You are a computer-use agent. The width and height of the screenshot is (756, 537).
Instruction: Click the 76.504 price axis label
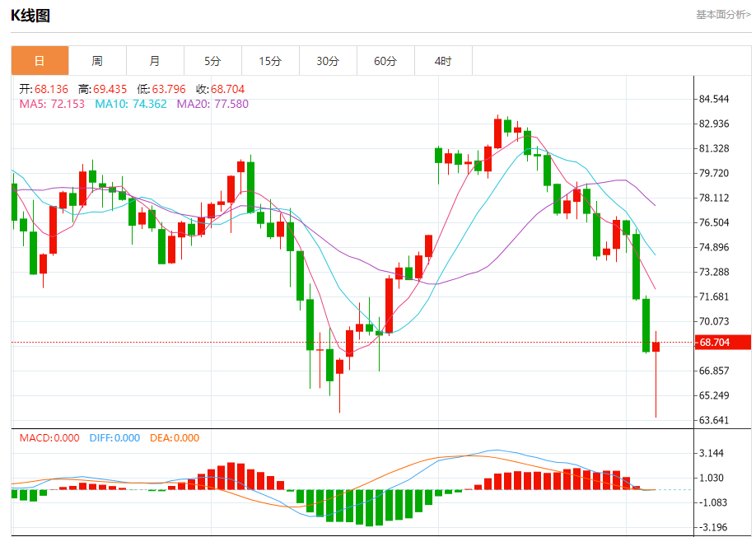(714, 222)
